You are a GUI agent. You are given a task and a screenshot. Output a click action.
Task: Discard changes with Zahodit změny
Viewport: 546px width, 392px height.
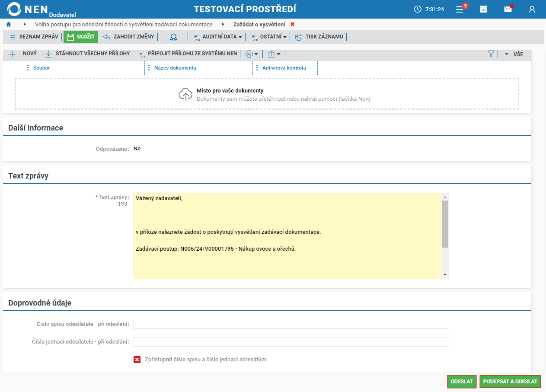click(x=129, y=37)
